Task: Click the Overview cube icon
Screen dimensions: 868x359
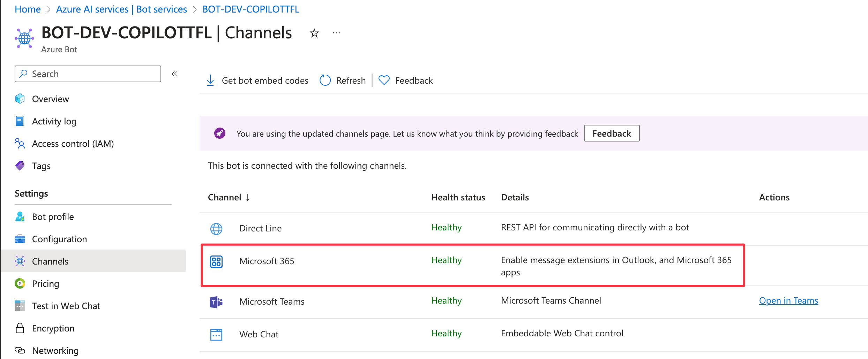Action: click(x=20, y=99)
